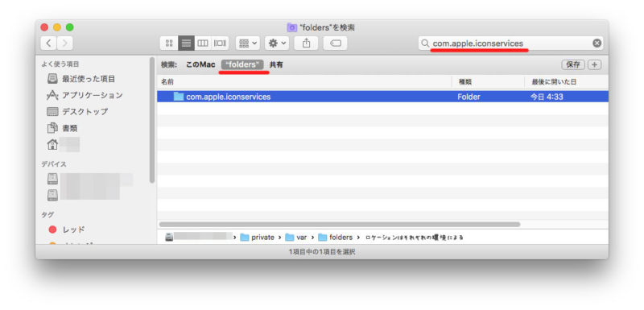Click the status bar 1項目中の1項目を選択 text
Viewport: 644px width, 310px height.
click(x=322, y=252)
